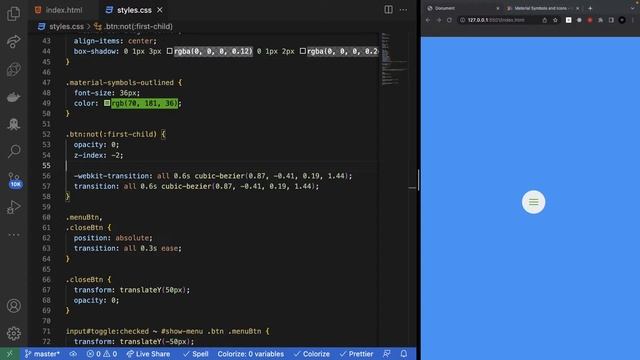The width and height of the screenshot is (640, 360).
Task: Toggle the Colorize status bar item
Action: pyautogui.click(x=312, y=354)
